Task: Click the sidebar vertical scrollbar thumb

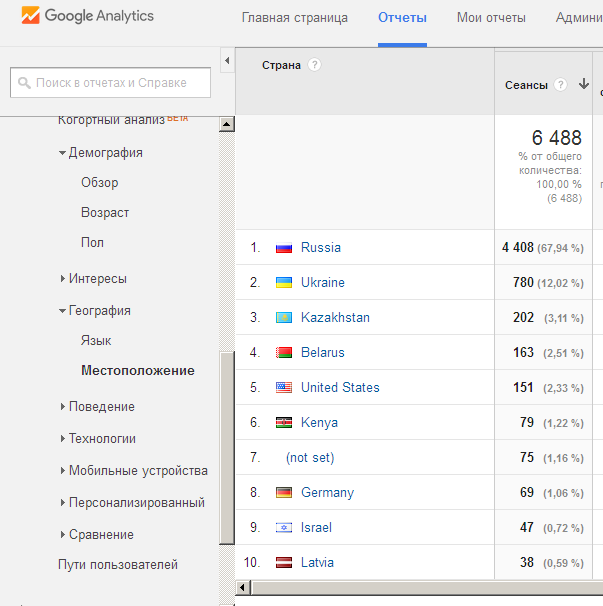Action: pyautogui.click(x=227, y=448)
